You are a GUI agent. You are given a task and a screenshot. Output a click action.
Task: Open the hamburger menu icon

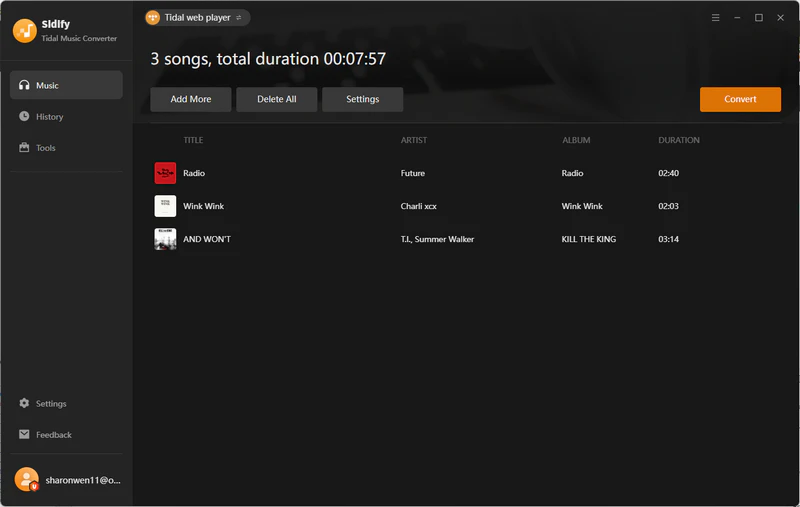pos(715,18)
